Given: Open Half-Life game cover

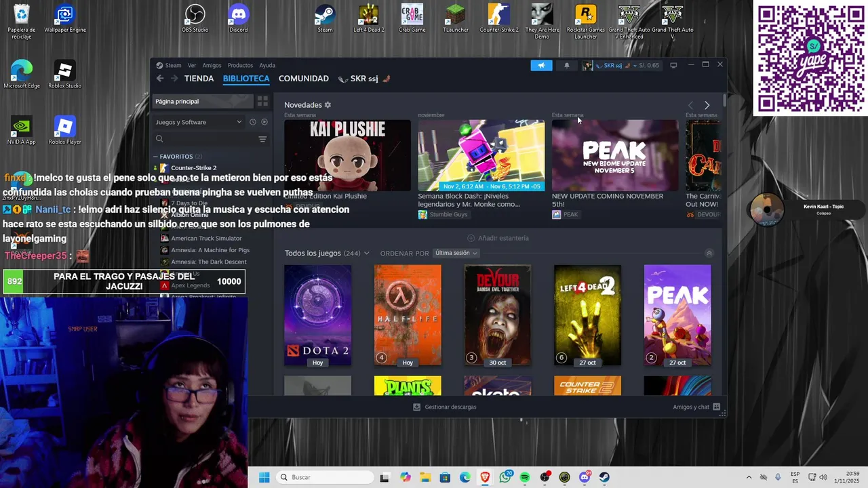Looking at the screenshot, I should 408,315.
